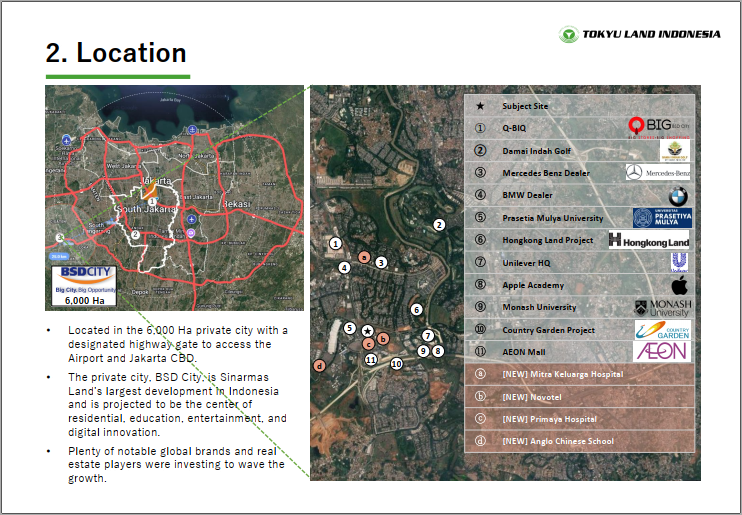Click the Monash University logo
This screenshot has width=742, height=515.
click(661, 308)
